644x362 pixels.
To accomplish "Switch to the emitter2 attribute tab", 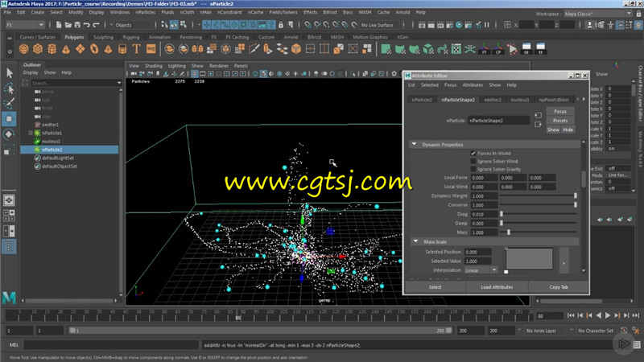I will click(x=493, y=100).
